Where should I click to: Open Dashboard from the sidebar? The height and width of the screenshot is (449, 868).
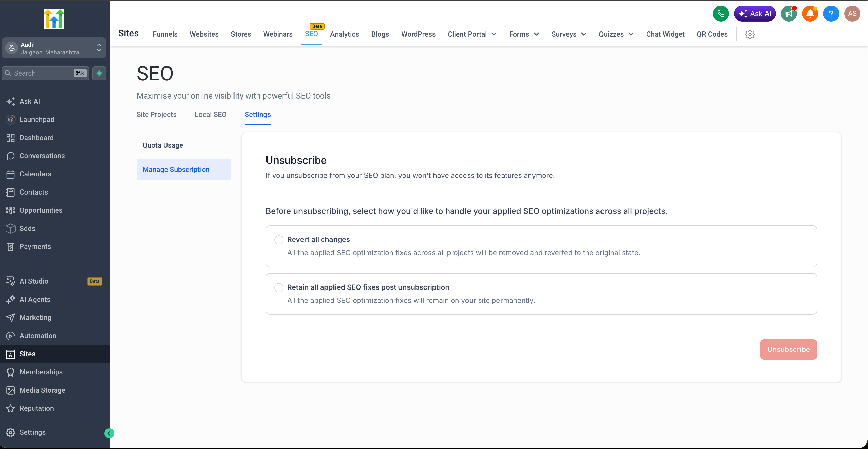pos(55,138)
